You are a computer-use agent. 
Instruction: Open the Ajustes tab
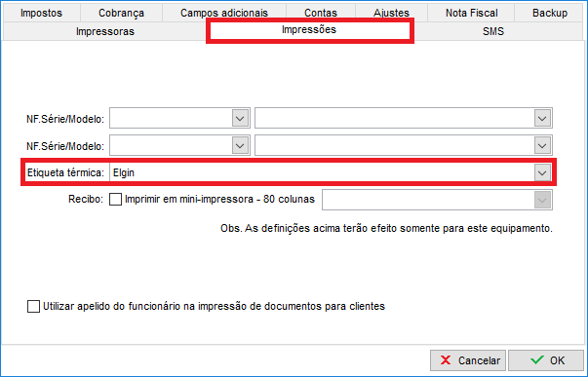391,13
